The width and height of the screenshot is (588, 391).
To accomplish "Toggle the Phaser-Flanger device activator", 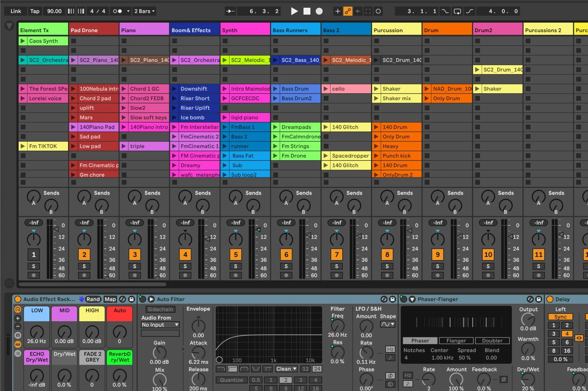I will point(403,299).
